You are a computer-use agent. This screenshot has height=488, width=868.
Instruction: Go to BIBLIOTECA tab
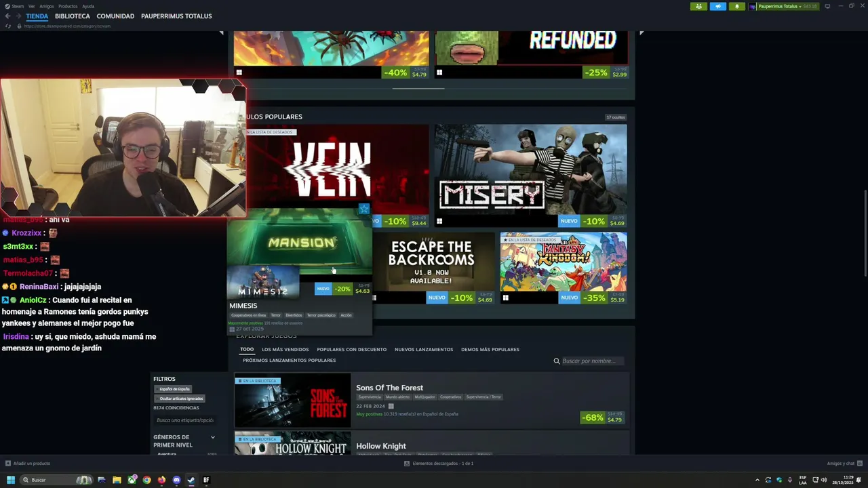[x=73, y=16]
